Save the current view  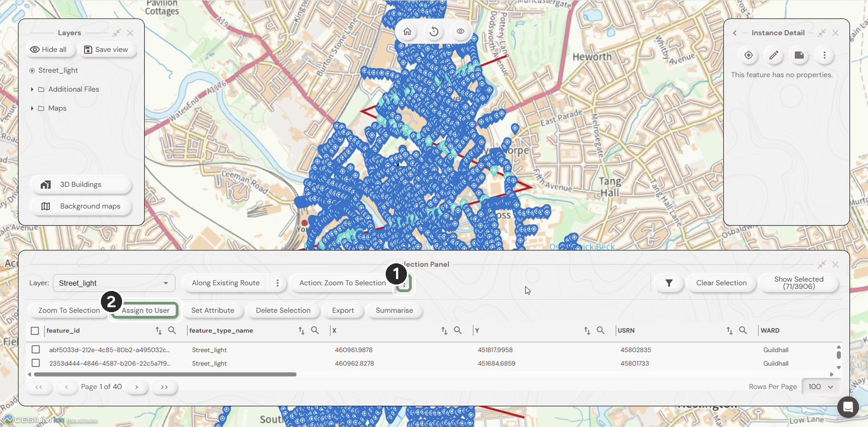pos(106,49)
